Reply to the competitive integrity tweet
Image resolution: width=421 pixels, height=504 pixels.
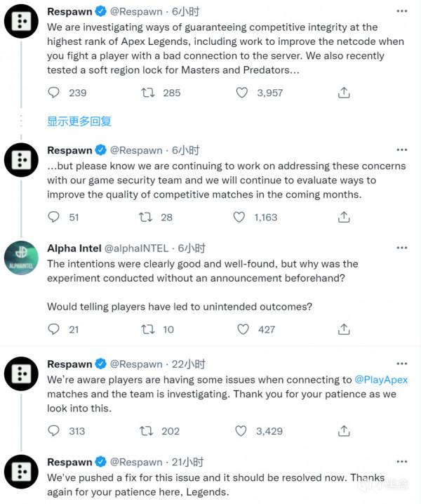(54, 93)
